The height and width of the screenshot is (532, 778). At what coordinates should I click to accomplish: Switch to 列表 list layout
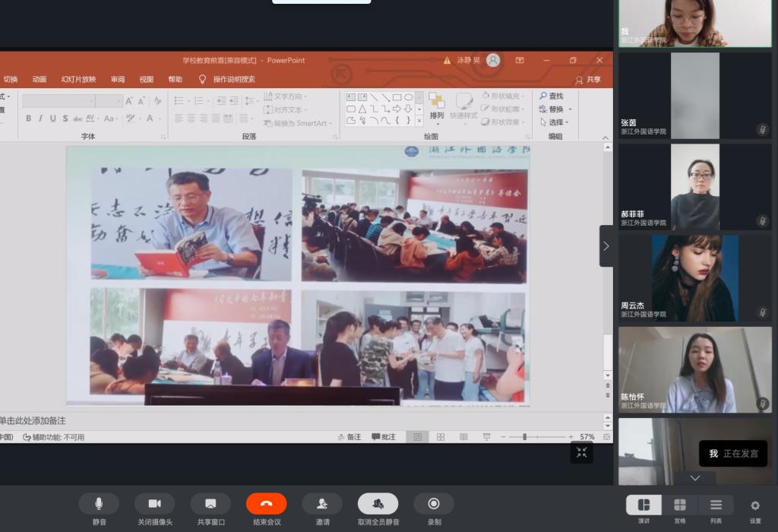(x=716, y=505)
